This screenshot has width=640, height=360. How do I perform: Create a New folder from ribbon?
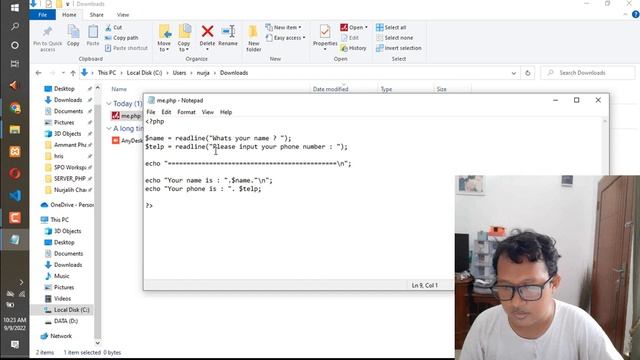coord(253,38)
